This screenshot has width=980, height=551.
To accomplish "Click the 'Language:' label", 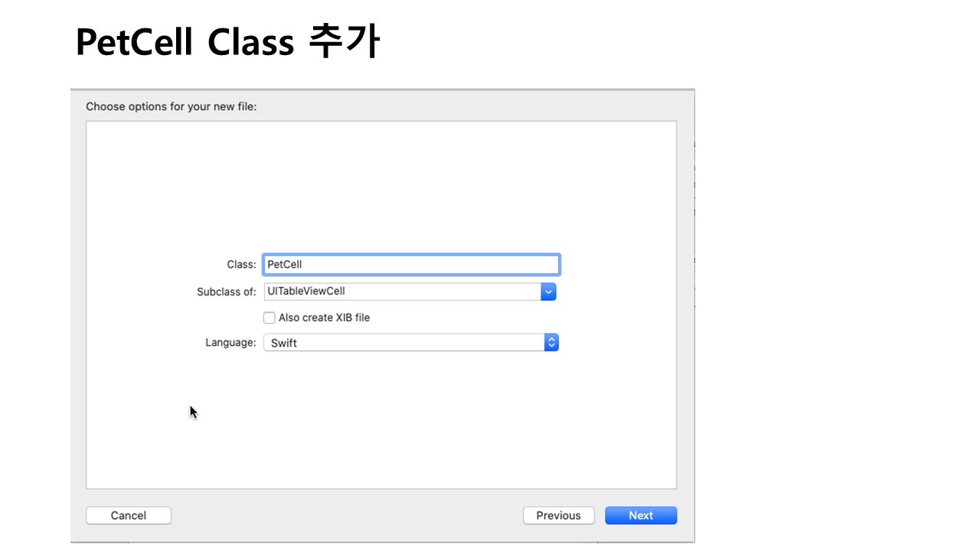I will pyautogui.click(x=230, y=343).
